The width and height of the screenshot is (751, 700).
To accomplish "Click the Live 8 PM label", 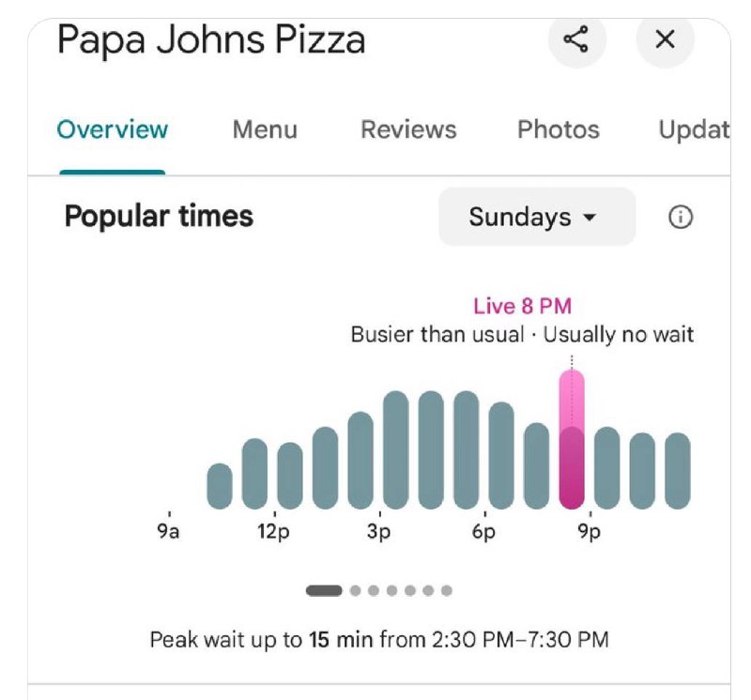I will point(522,306).
